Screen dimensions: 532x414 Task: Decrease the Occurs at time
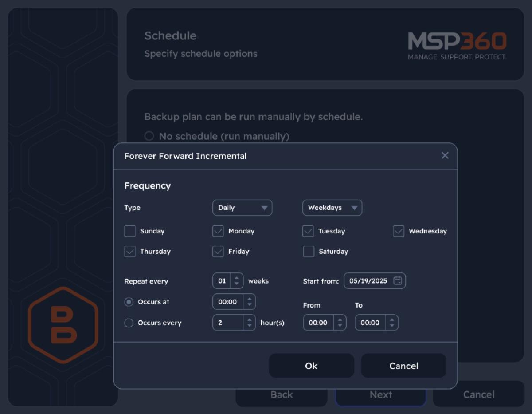[250, 305]
